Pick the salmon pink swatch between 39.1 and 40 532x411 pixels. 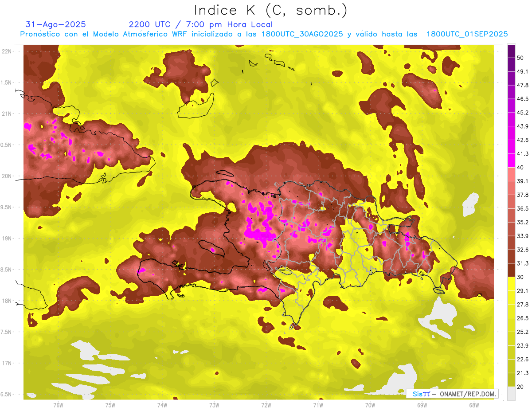511,174
